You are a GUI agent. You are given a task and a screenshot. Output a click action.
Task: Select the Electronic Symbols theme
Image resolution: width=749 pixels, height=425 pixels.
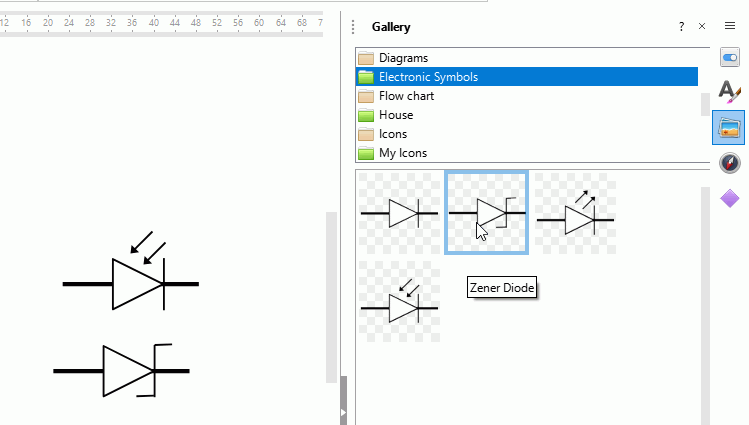pyautogui.click(x=428, y=77)
